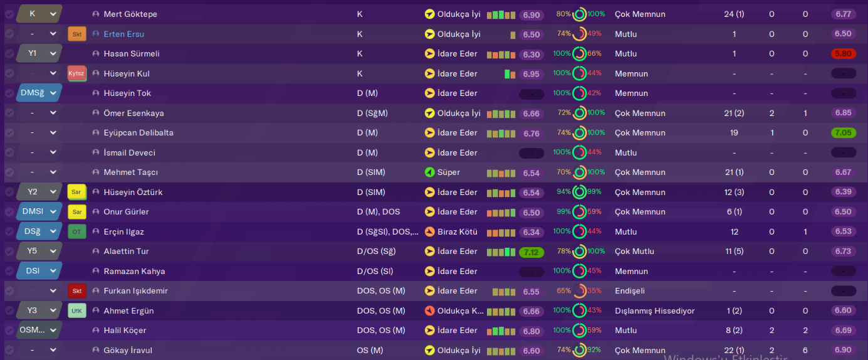Viewport: 868px width, 360px height.
Task: Tick the selection checkbox for Mert Göktepe
Action: (9, 14)
